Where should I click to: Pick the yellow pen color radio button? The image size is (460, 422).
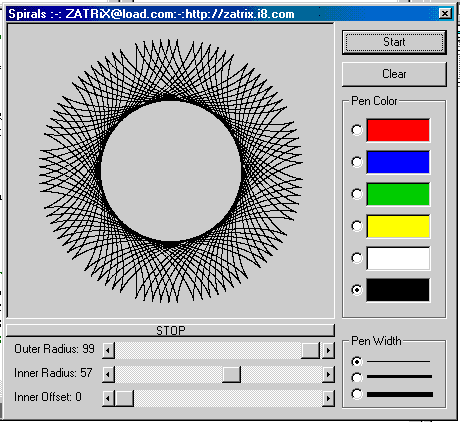tap(357, 226)
